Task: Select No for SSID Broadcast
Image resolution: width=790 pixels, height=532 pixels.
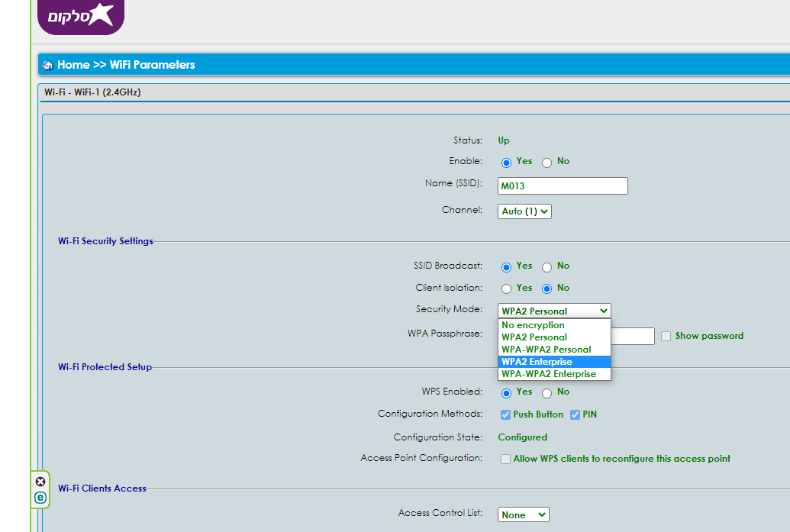Action: click(547, 267)
